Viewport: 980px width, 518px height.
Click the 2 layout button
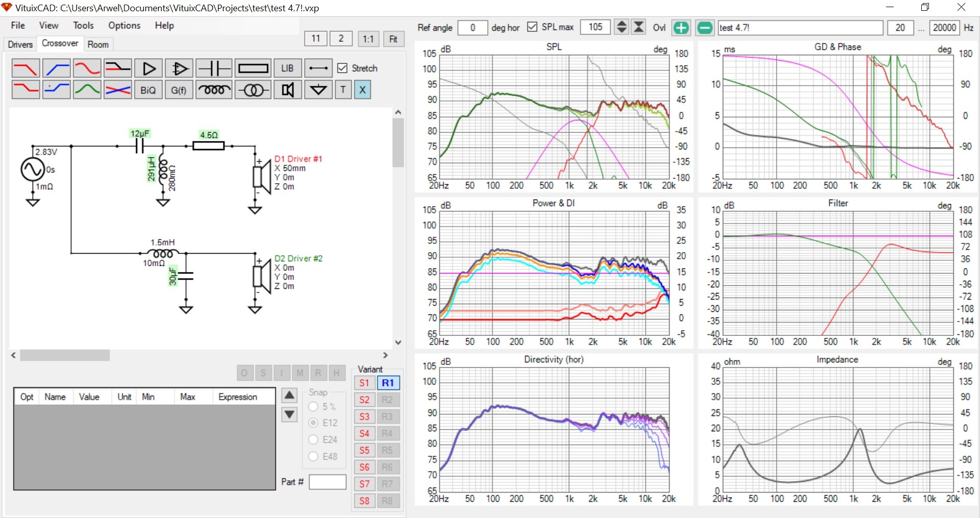coord(341,39)
